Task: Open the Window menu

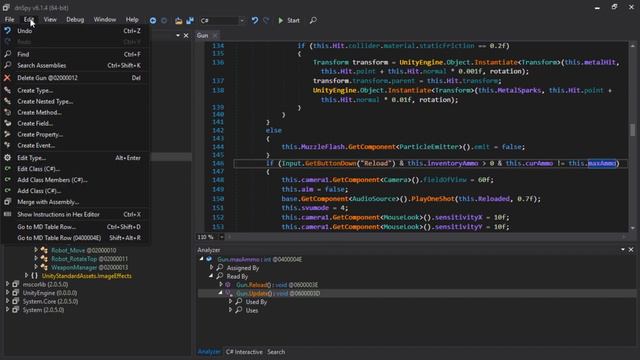Action: point(105,20)
